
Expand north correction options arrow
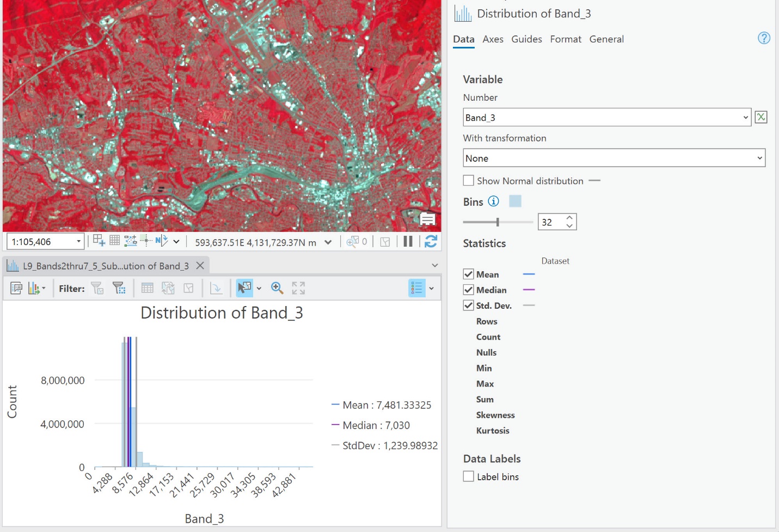click(x=176, y=241)
